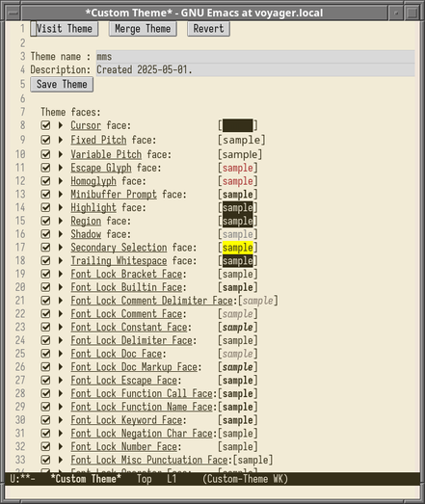Click the Visit Theme button

pyautogui.click(x=65, y=29)
